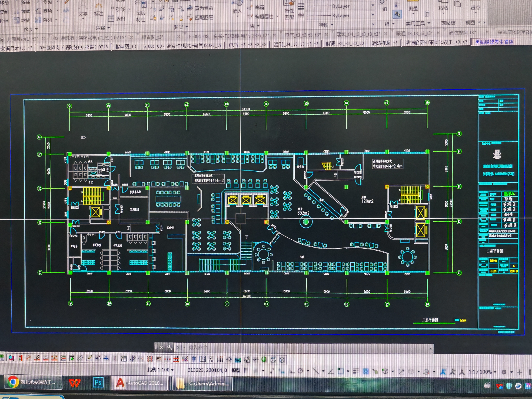The image size is (532, 399).
Task: Expand the 图层 panel title dropdown
Action: 187,27
